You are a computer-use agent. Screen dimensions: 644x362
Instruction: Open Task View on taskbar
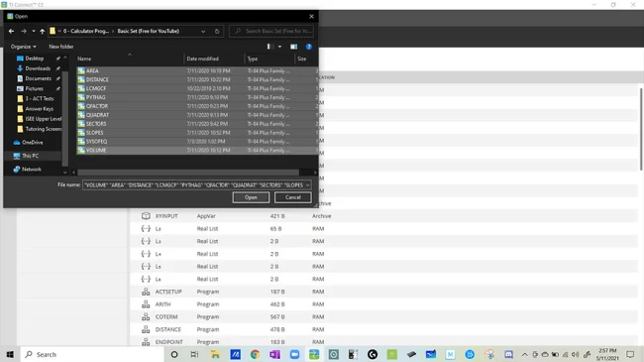coord(194,355)
